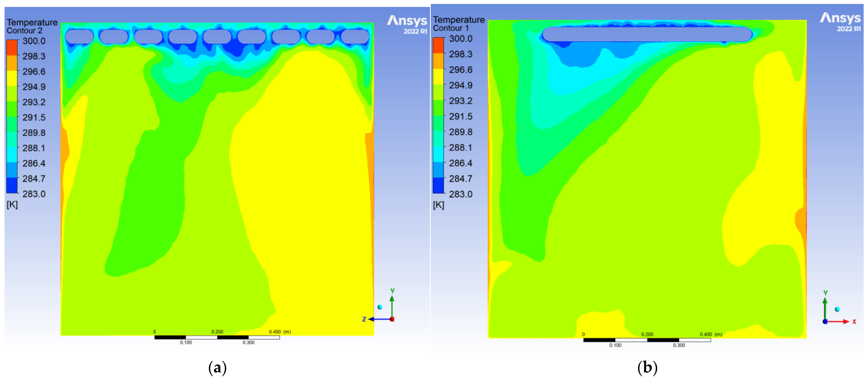Viewport: 868px width, 382px height.
Task: Click the dark blue 283.0 swatch in Contour 1 legend
Action: (438, 185)
